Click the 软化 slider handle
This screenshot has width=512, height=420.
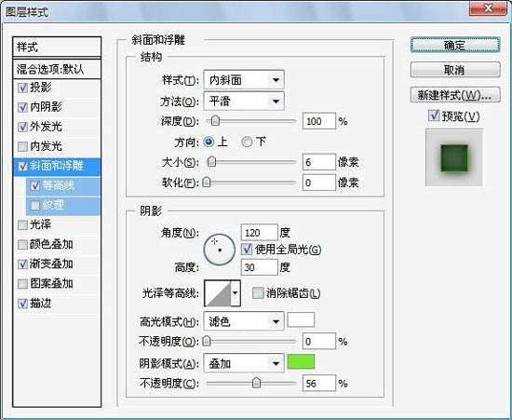[x=207, y=182]
